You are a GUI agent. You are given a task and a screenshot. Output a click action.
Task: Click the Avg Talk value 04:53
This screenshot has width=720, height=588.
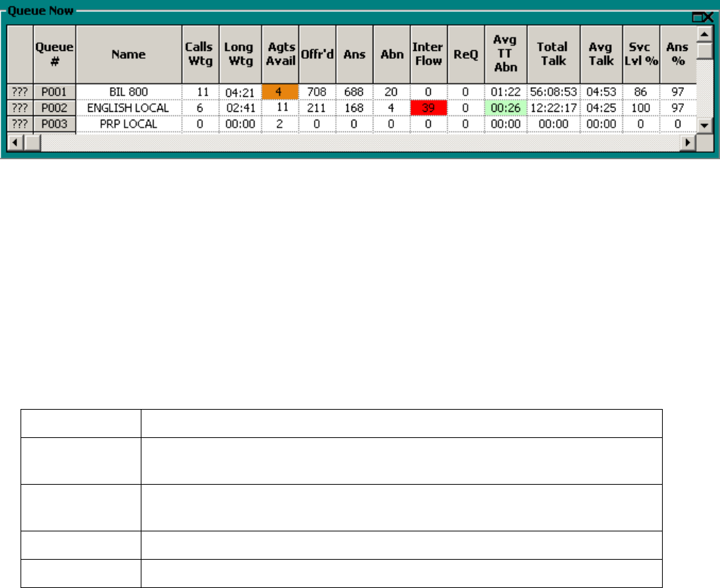point(601,92)
